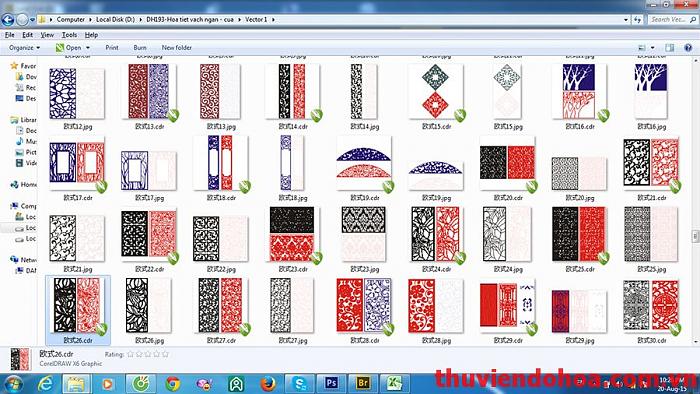Open the File menu
The height and width of the screenshot is (394, 700).
coord(10,35)
